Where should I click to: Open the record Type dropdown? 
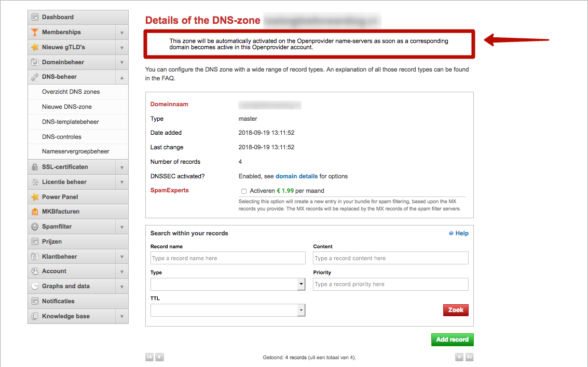228,284
